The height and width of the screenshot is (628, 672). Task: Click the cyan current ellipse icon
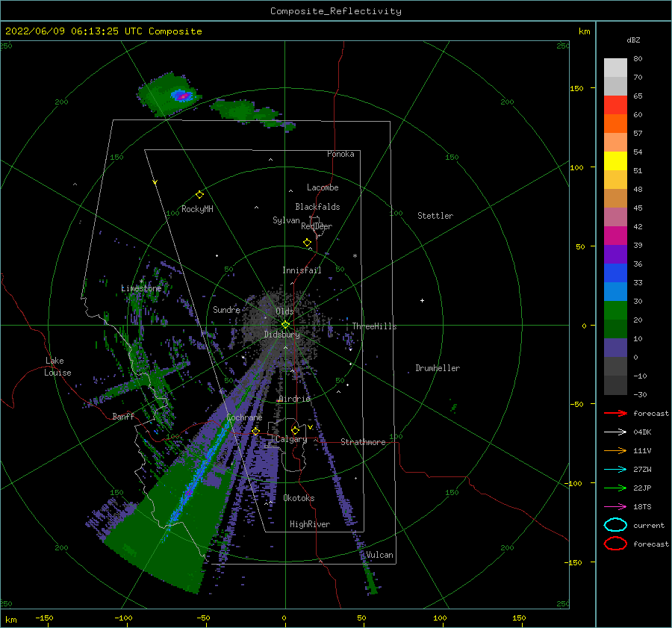click(615, 525)
